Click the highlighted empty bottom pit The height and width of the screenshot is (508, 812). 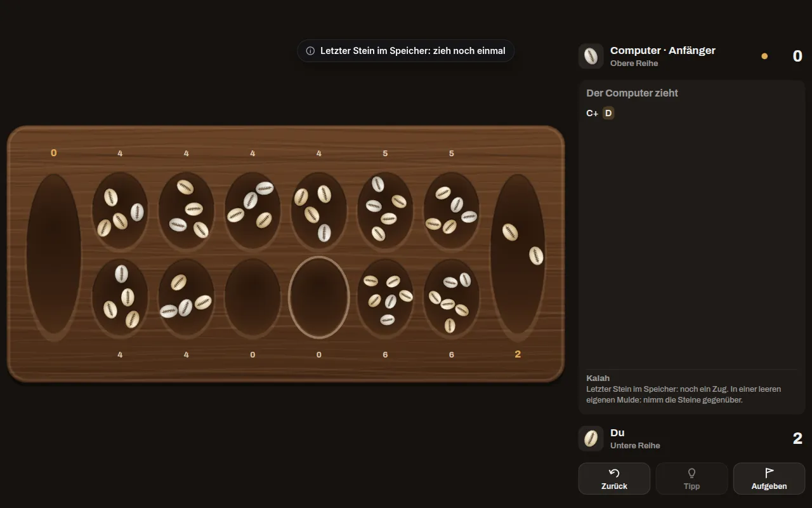tap(319, 297)
